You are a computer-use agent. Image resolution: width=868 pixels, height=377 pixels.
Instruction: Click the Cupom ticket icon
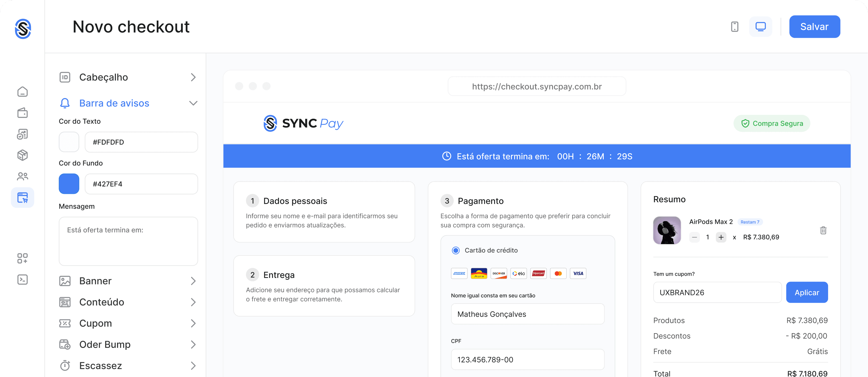coord(65,323)
